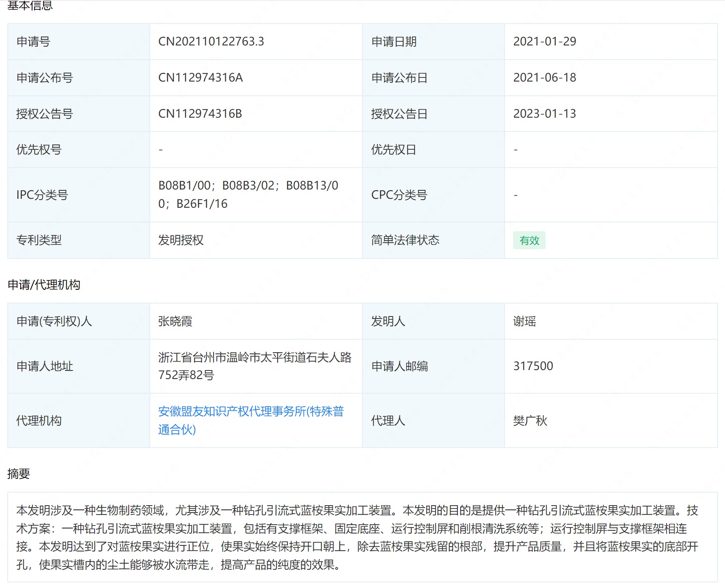725x588 pixels.
Task: Click postal code 317500
Action: click(x=533, y=366)
